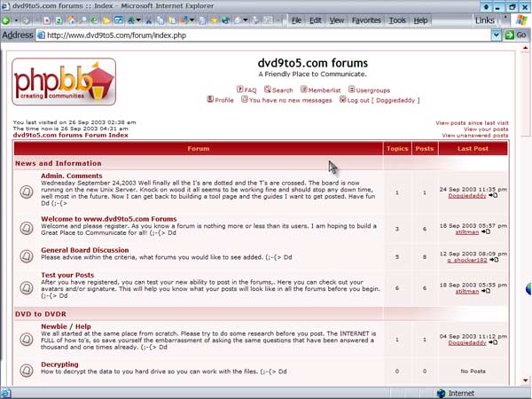Open the 'Newbie / Help' forum
Screen dimensions: 532x399
pyautogui.click(x=66, y=326)
